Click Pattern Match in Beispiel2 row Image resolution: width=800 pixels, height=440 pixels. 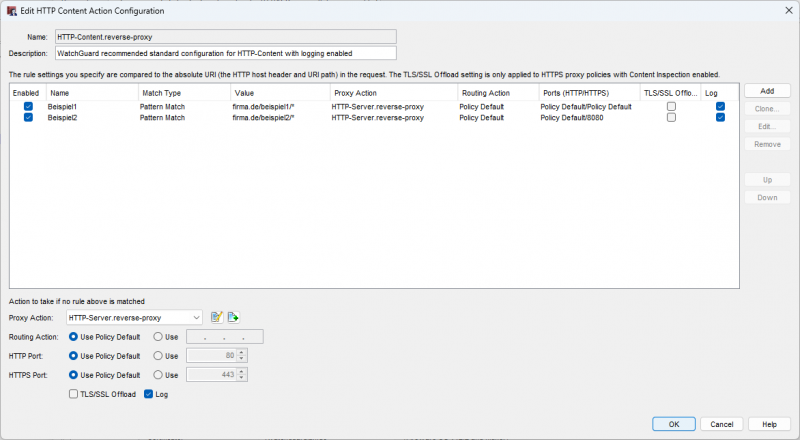coord(162,117)
